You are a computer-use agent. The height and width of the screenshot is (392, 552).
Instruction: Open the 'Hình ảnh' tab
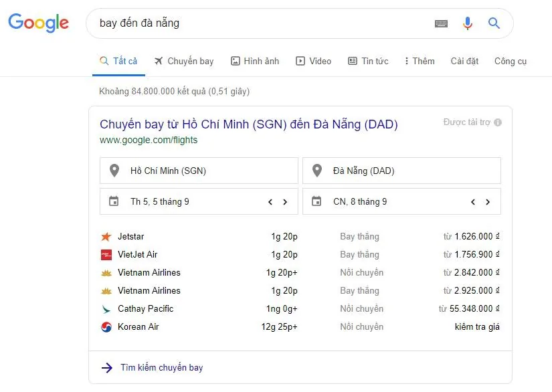point(255,62)
